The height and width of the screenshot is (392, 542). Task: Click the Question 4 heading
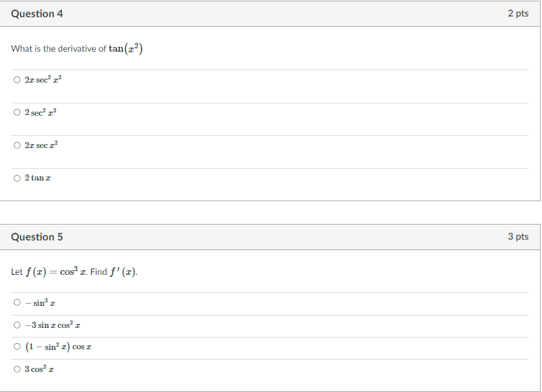point(37,14)
